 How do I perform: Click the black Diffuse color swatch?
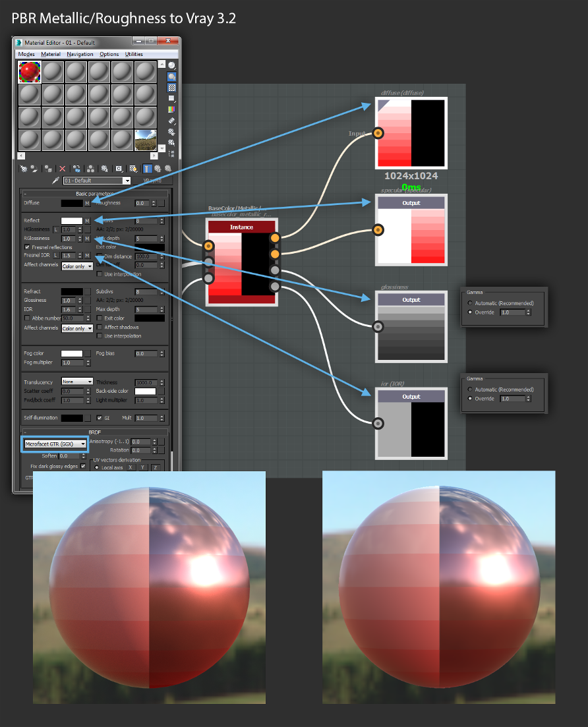tap(72, 203)
